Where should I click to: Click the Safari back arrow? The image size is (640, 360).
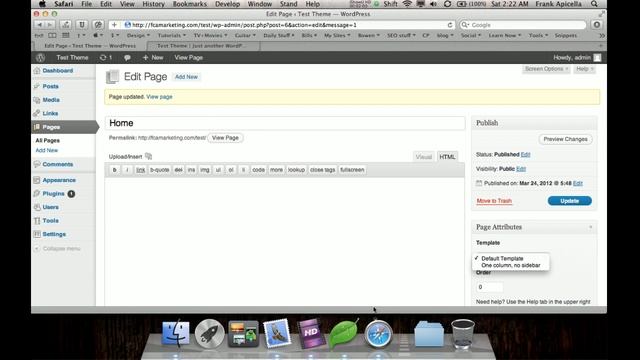39,25
